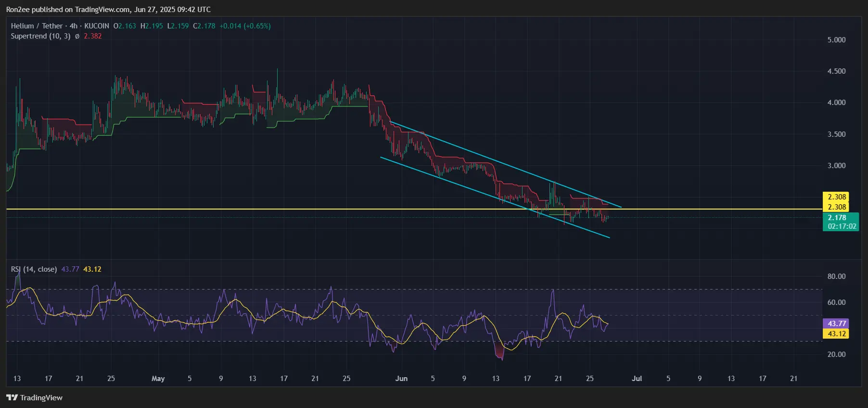Click the purple 43.77 RSI value tag

pos(836,324)
